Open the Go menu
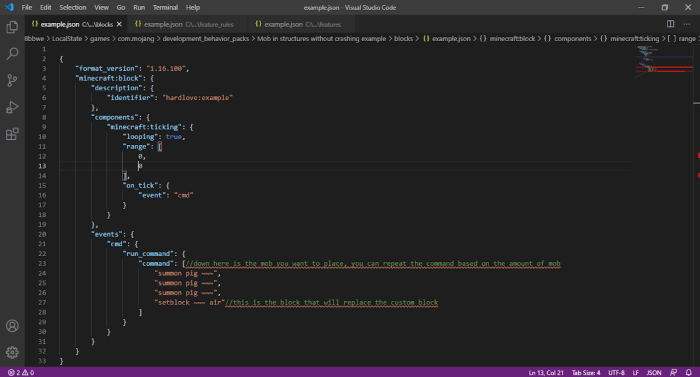This screenshot has width=700, height=377. click(x=121, y=7)
